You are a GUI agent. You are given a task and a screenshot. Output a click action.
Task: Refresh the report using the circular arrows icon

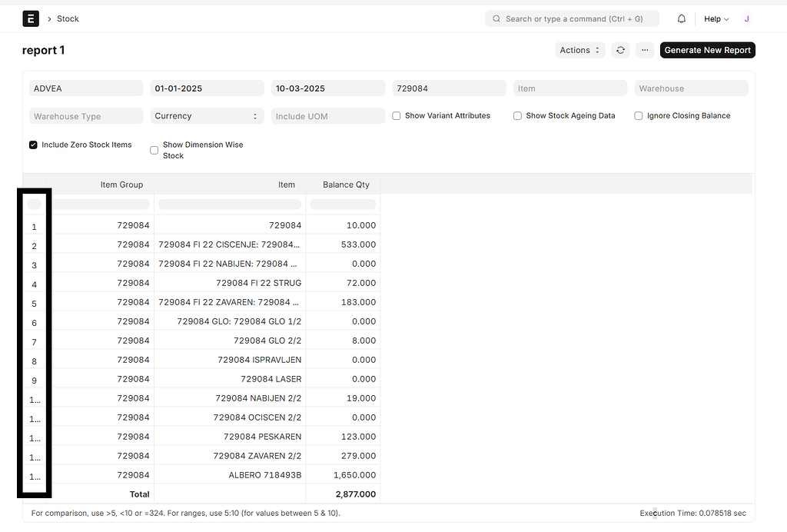(620, 49)
